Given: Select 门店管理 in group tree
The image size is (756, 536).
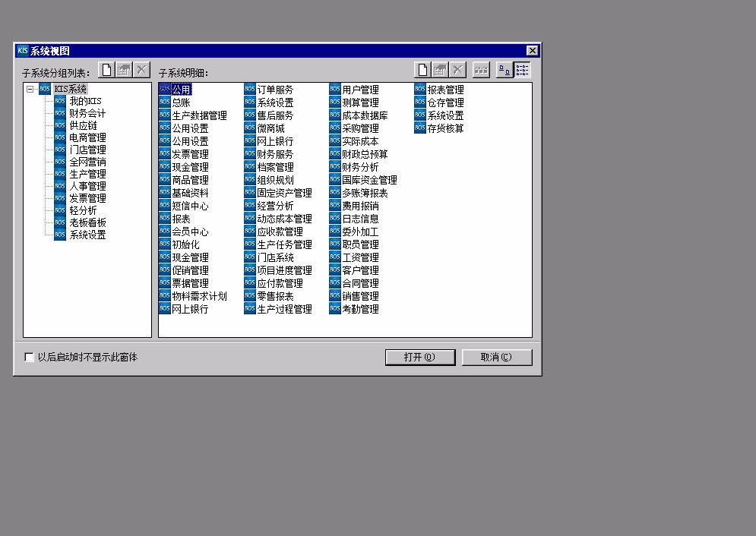Looking at the screenshot, I should point(87,150).
